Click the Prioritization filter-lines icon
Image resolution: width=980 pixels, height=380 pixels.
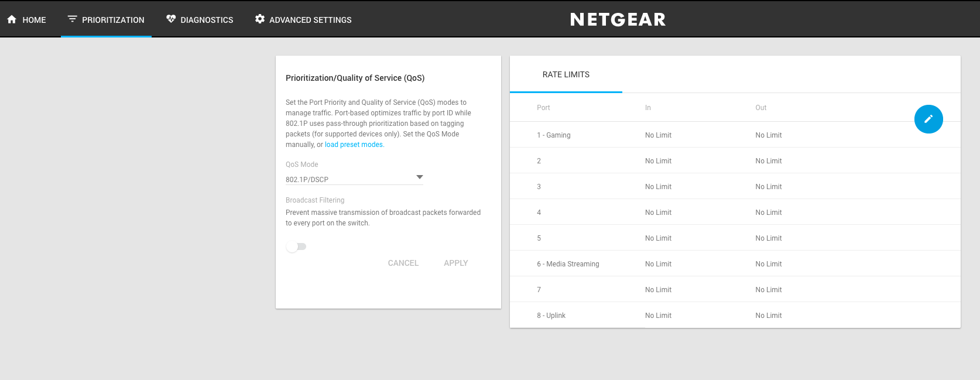[x=73, y=19]
